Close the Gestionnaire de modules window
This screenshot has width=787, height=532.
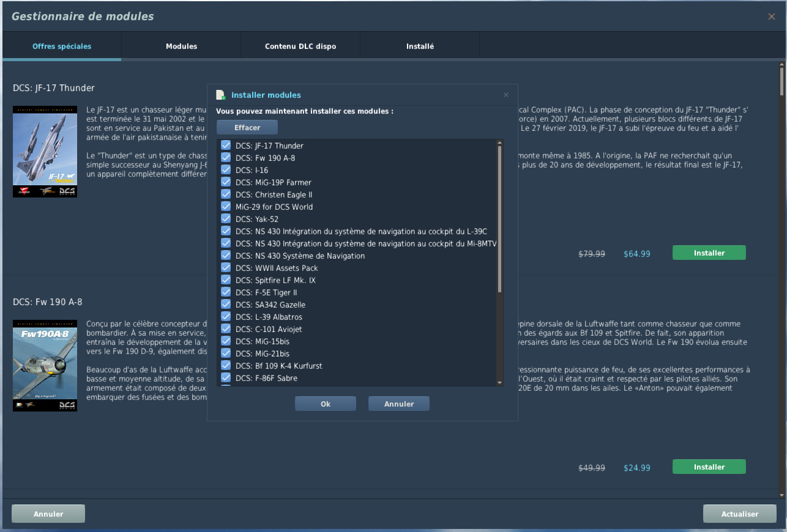click(772, 17)
